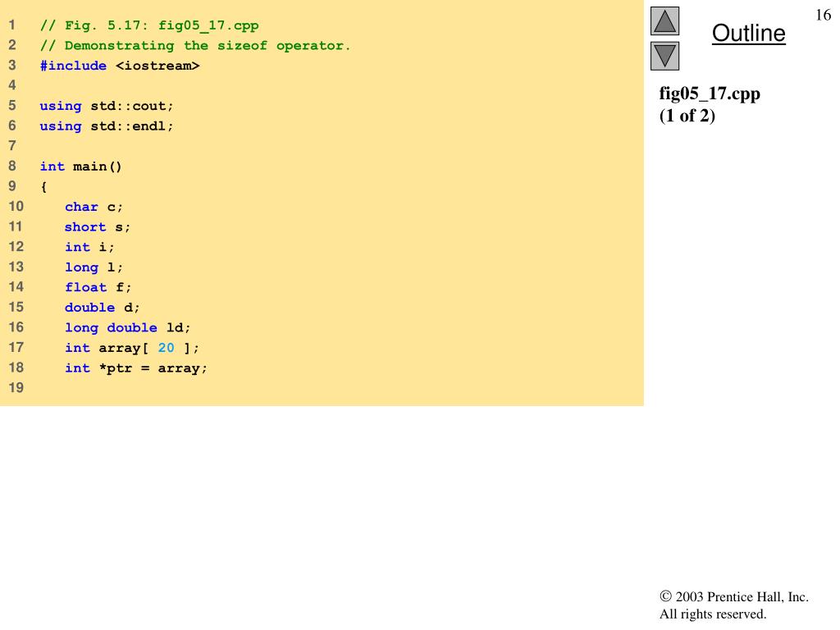Click line number 7

click(11, 146)
